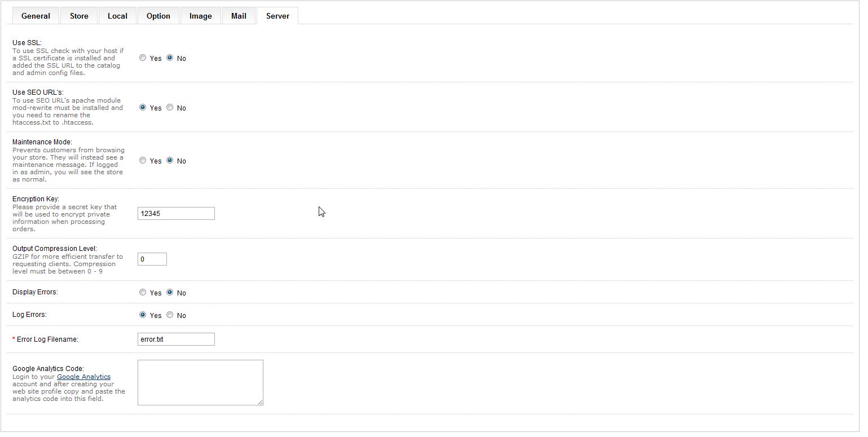Turn on Maintenance Mode with Yes
Viewport: 868px width, 437px height.
(x=143, y=161)
